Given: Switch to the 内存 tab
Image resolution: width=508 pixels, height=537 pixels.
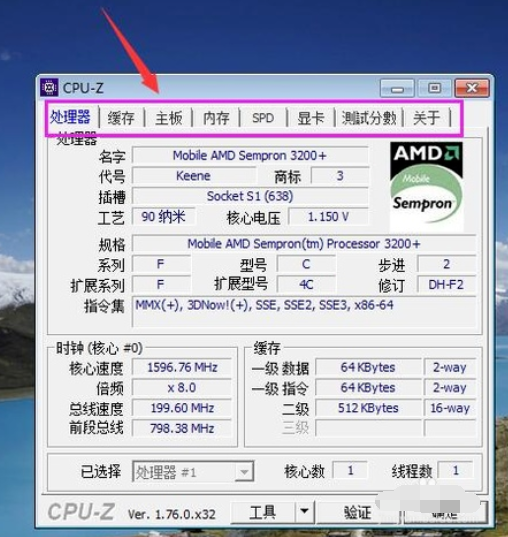Looking at the screenshot, I should pyautogui.click(x=216, y=118).
